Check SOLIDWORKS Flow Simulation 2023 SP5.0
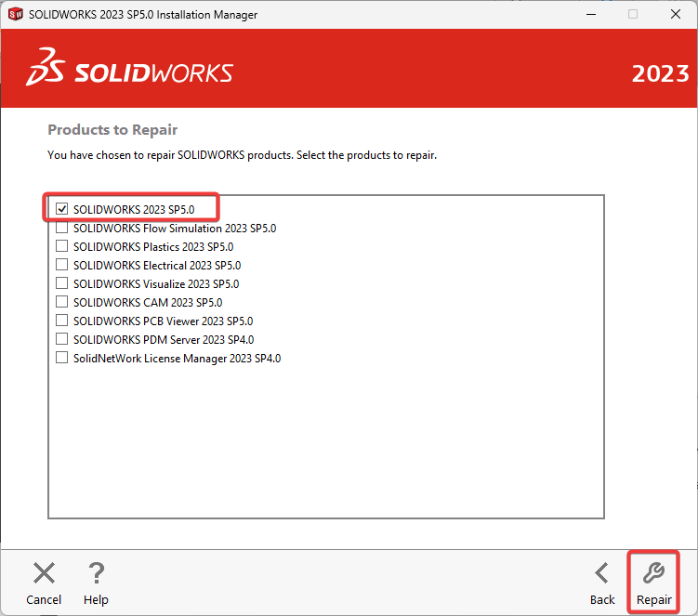The width and height of the screenshot is (698, 616). pyautogui.click(x=62, y=228)
